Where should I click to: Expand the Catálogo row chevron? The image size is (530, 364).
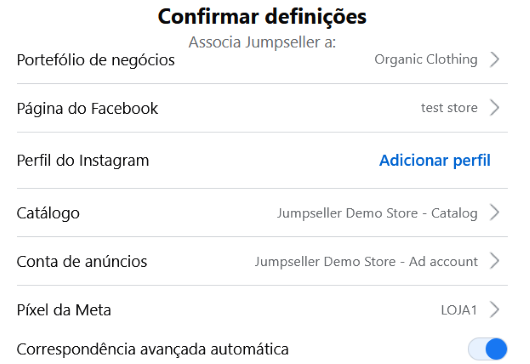coord(495,213)
